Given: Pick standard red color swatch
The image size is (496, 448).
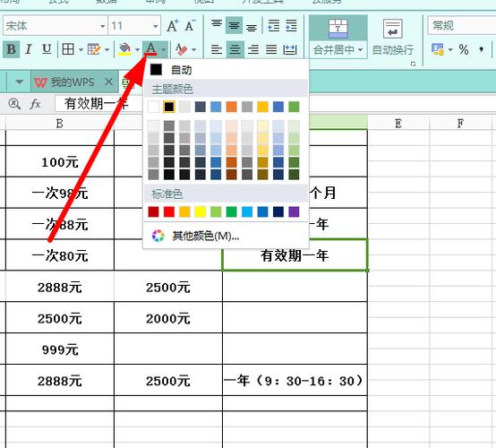Looking at the screenshot, I should pyautogui.click(x=169, y=211).
